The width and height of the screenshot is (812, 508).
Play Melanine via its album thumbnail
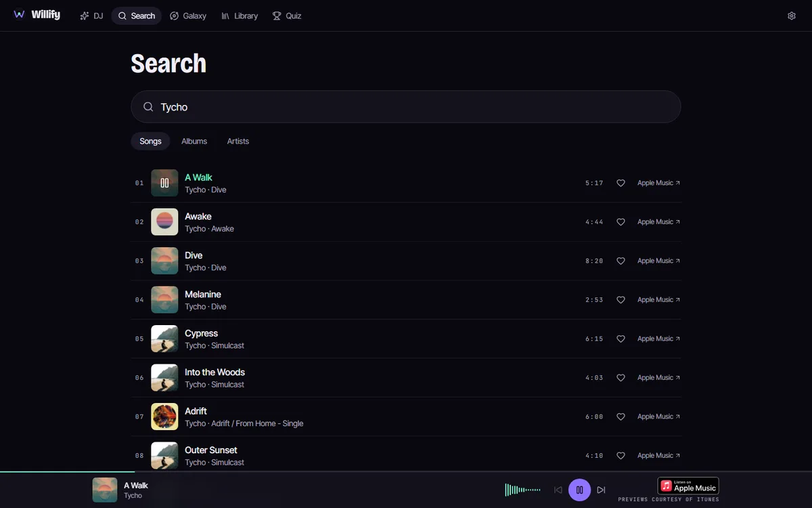(164, 300)
